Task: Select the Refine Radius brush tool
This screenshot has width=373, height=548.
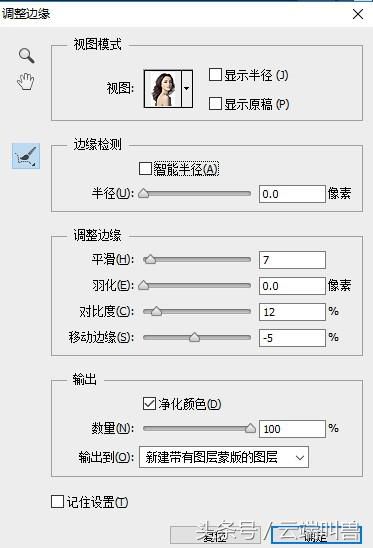Action: click(26, 156)
